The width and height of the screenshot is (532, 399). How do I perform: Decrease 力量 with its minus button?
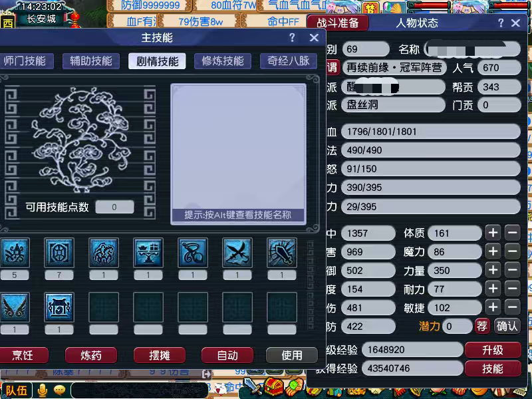(512, 270)
